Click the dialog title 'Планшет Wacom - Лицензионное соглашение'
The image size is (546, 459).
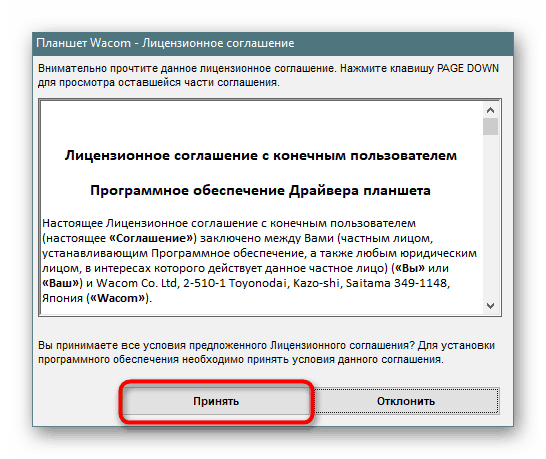(165, 43)
